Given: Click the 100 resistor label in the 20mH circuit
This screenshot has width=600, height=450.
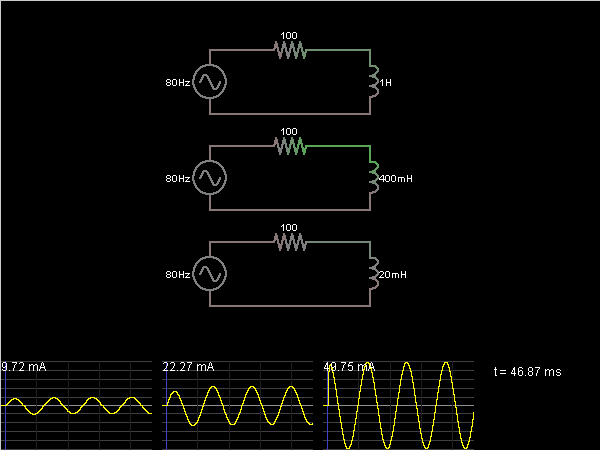Looking at the screenshot, I should [x=289, y=228].
